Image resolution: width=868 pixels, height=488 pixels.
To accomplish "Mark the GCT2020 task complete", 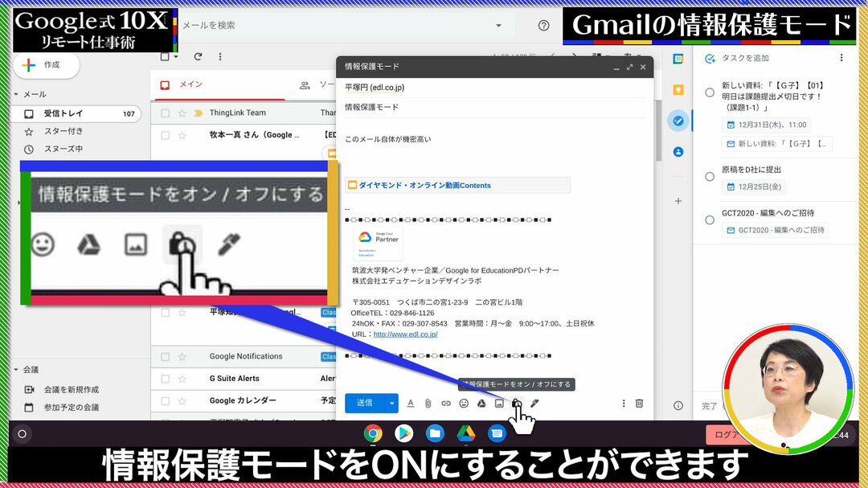I will [x=710, y=220].
